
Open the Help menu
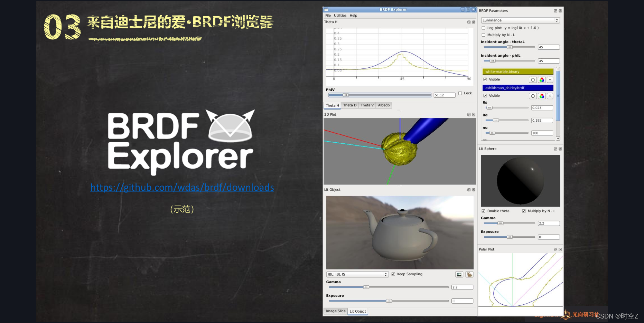click(x=353, y=16)
